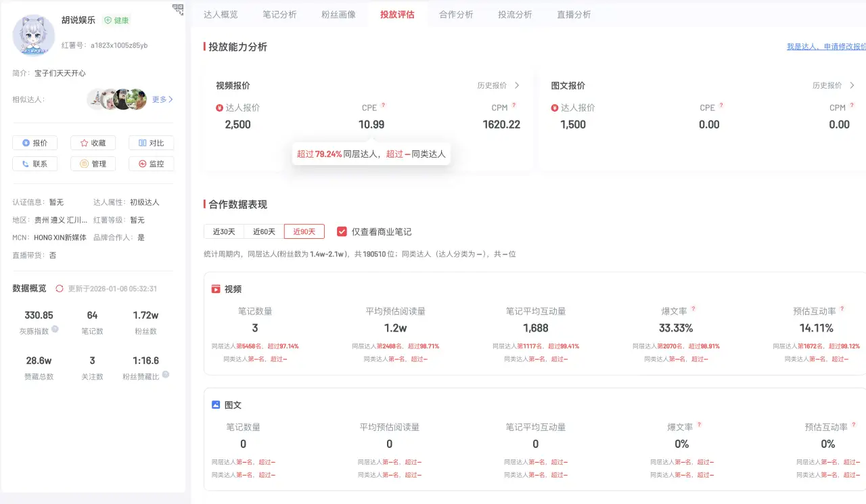
Task: Click the CPE help icon in 图文报价
Action: (x=721, y=106)
